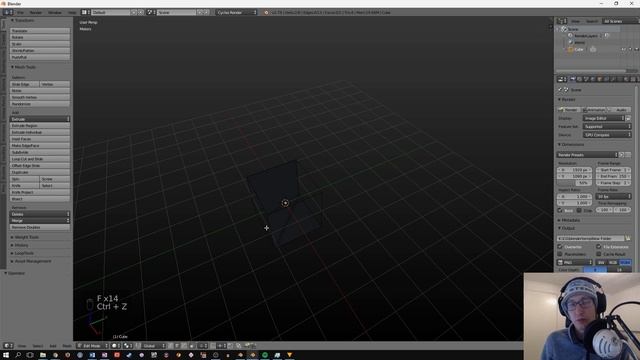The height and width of the screenshot is (360, 640).
Task: Select vertex select mode icon
Action: pos(171,346)
